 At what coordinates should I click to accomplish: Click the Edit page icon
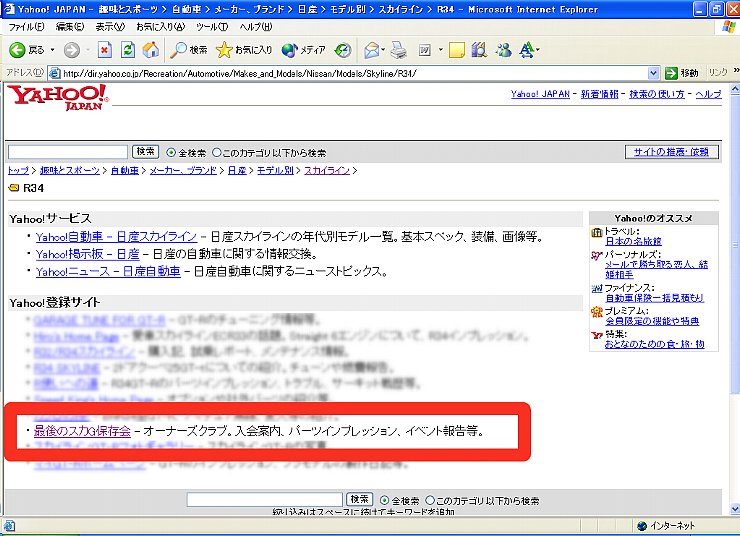(425, 50)
